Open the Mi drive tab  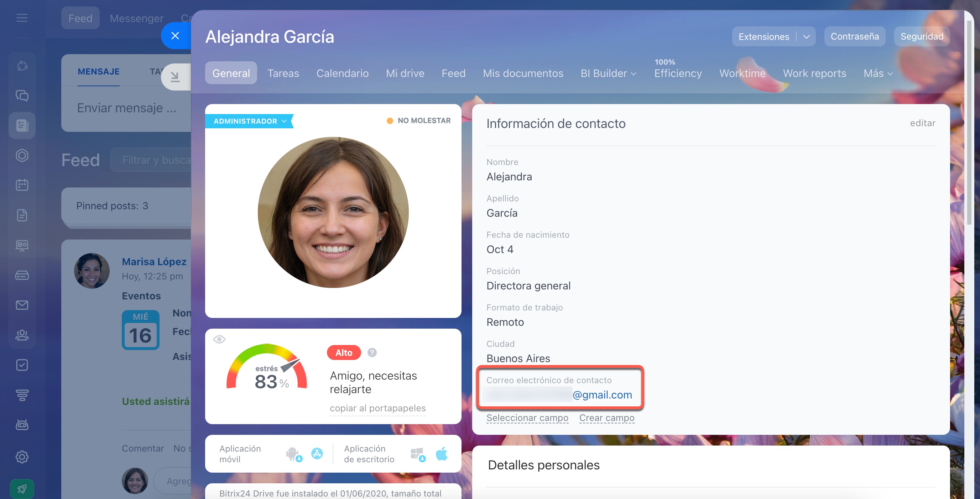click(405, 73)
